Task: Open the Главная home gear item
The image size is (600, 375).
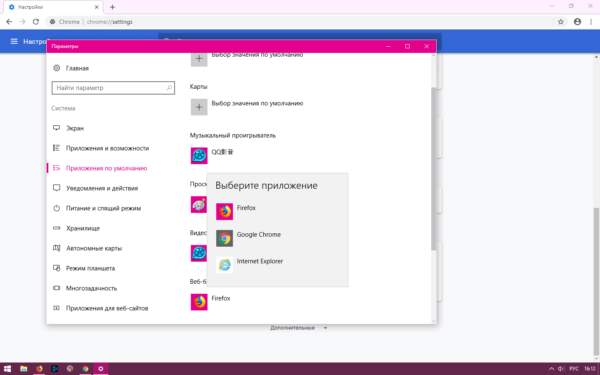Action: point(71,68)
